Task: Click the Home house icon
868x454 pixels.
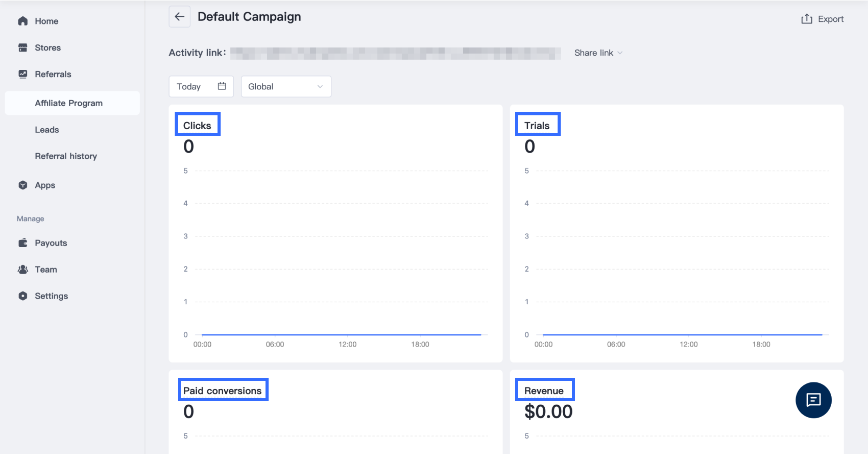Action: pyautogui.click(x=23, y=21)
